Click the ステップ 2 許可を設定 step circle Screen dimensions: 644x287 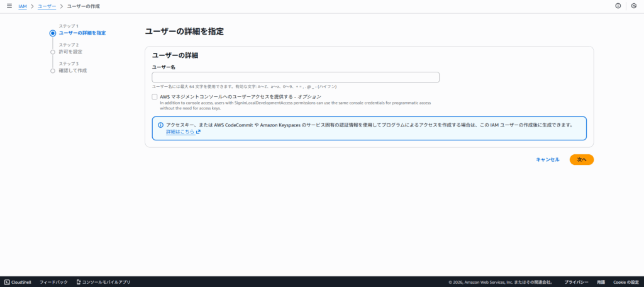[53, 52]
